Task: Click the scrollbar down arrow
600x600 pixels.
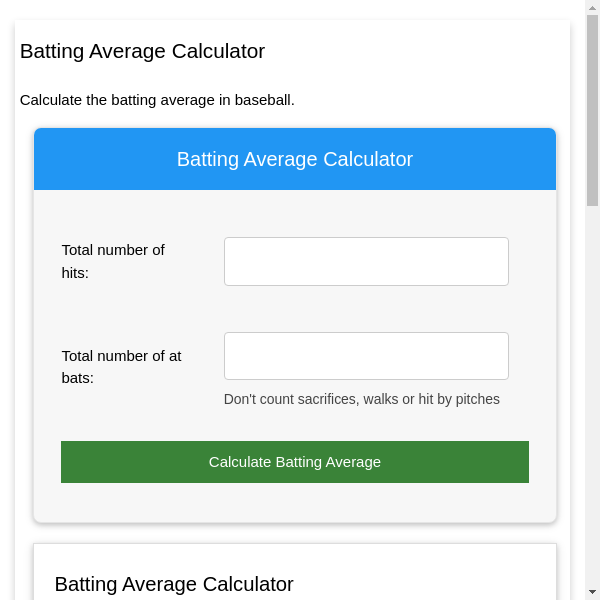Action: click(x=592, y=592)
